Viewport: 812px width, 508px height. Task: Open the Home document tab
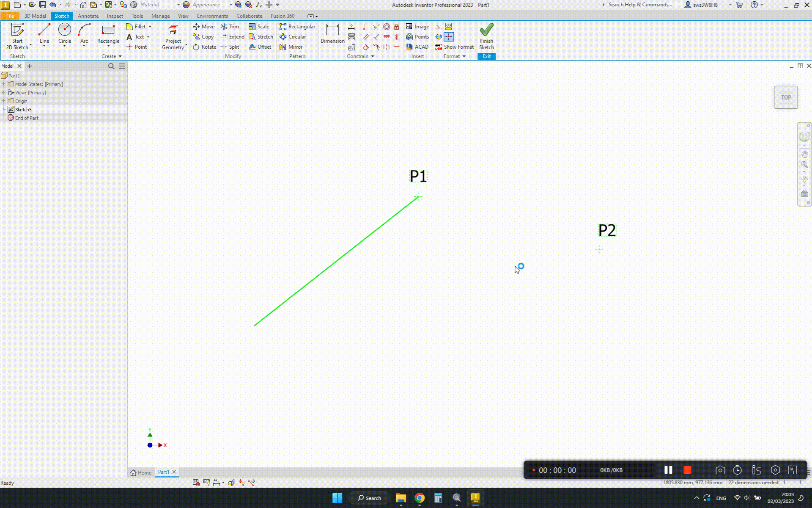point(141,472)
